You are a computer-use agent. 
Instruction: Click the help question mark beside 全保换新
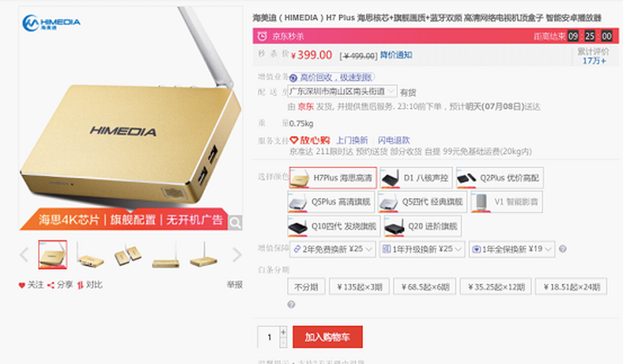[x=563, y=249]
